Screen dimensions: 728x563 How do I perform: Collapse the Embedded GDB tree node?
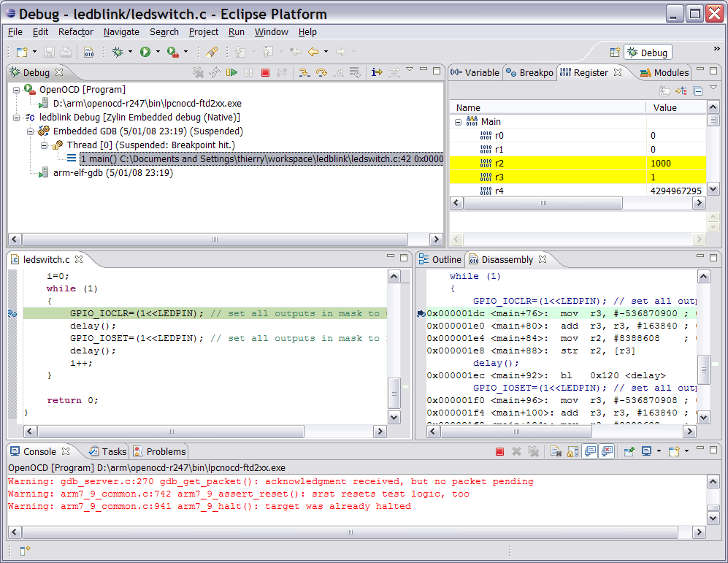pyautogui.click(x=31, y=132)
